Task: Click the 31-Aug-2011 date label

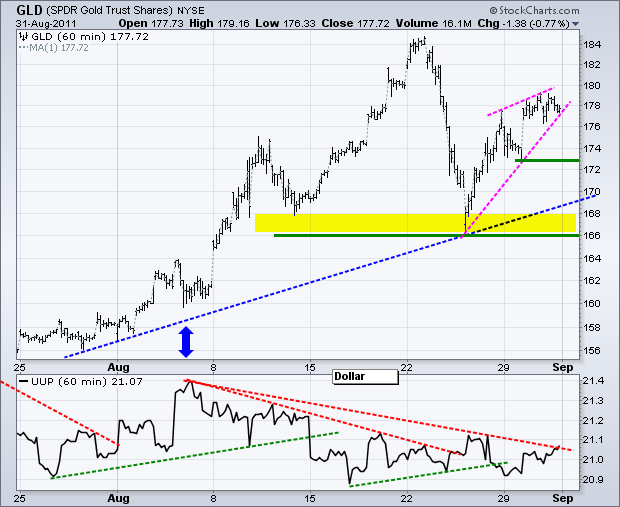Action: point(46,24)
